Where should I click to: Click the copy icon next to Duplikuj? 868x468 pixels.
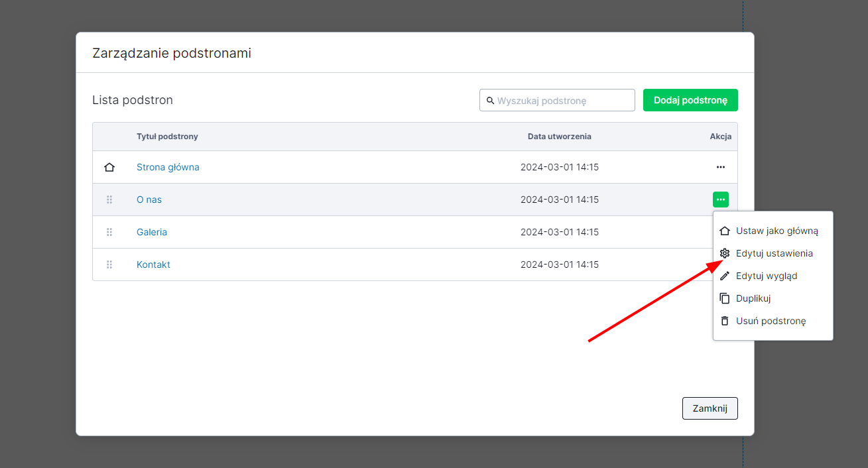click(725, 298)
